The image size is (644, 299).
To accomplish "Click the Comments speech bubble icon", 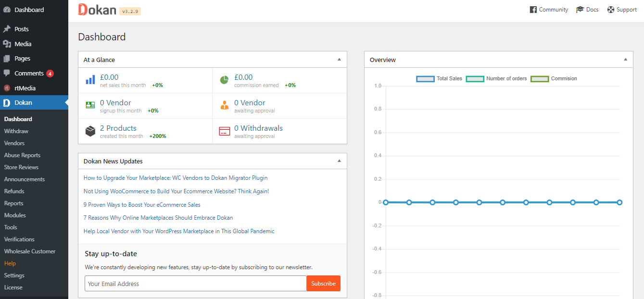I will coord(7,74).
